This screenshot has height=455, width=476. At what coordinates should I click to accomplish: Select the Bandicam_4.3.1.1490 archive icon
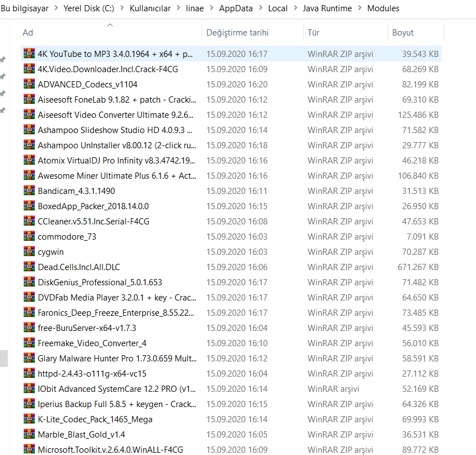[x=29, y=191]
